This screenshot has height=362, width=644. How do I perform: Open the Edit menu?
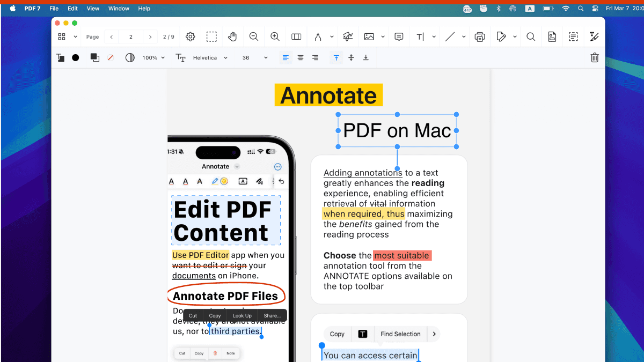click(x=72, y=9)
